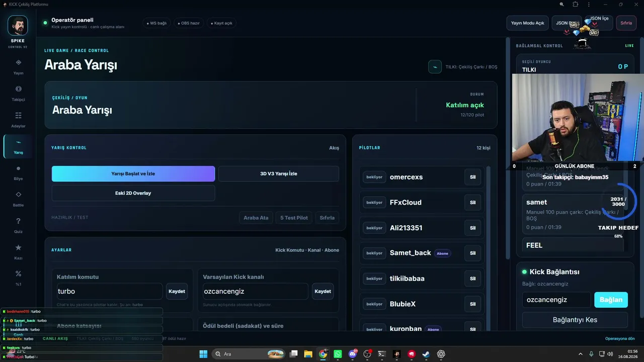
Task: Open the Kazı sidebar section
Action: (18, 251)
